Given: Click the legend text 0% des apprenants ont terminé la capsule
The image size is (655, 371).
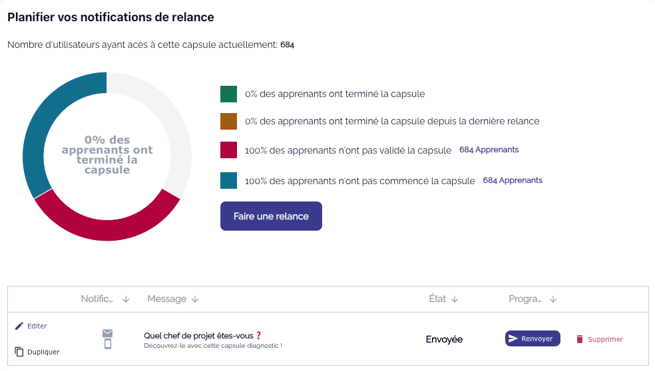Looking at the screenshot, I should pos(335,94).
